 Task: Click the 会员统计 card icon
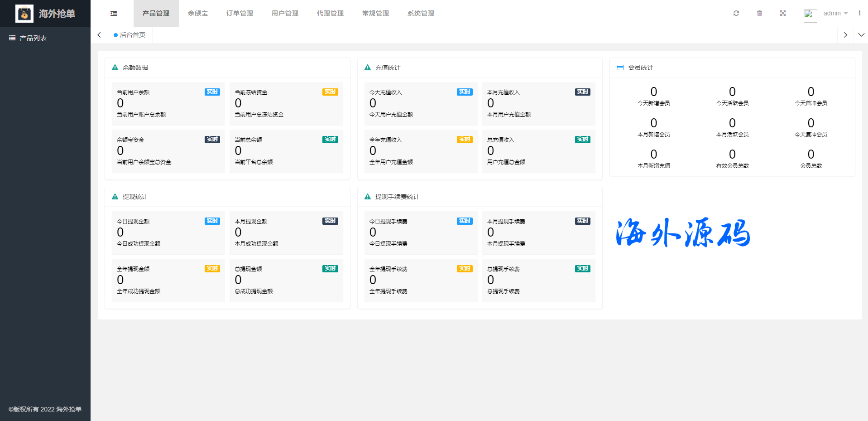[x=620, y=68]
